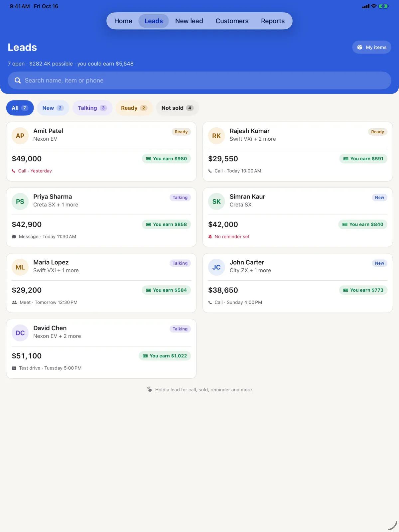Image resolution: width=399 pixels, height=532 pixels.
Task: Filter leads by New
Action: coord(53,108)
